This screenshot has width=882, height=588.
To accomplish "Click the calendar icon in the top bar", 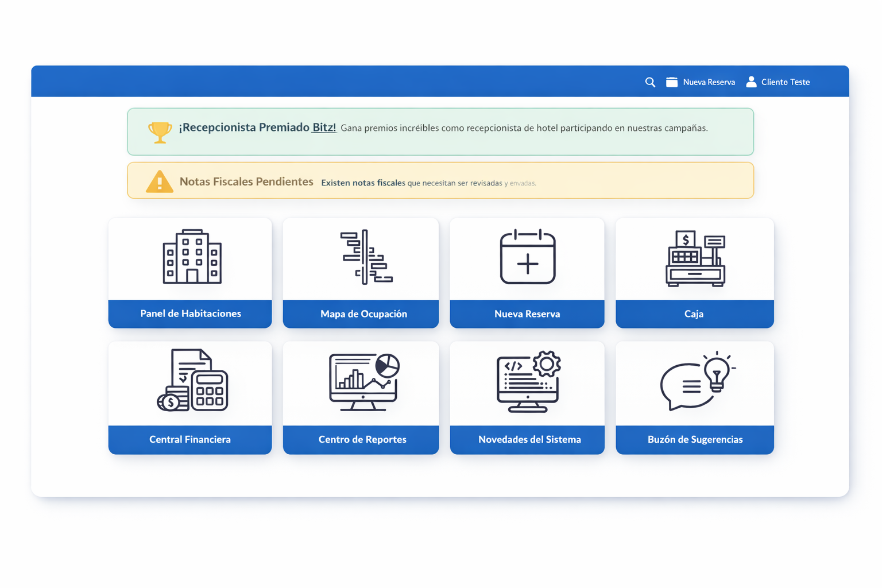I will [x=671, y=82].
